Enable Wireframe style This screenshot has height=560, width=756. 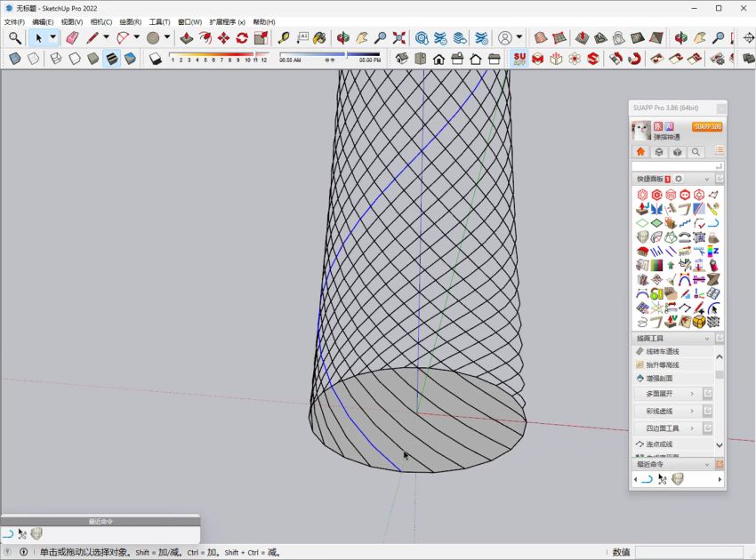click(56, 59)
